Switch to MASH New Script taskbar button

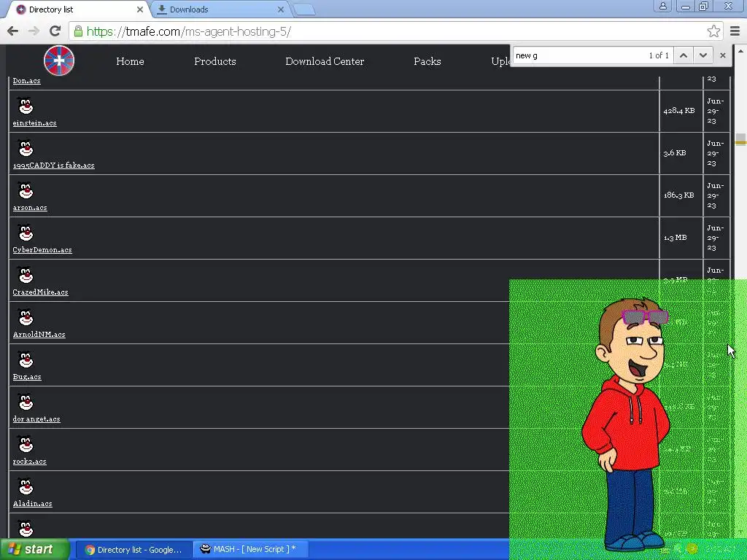[x=251, y=550]
